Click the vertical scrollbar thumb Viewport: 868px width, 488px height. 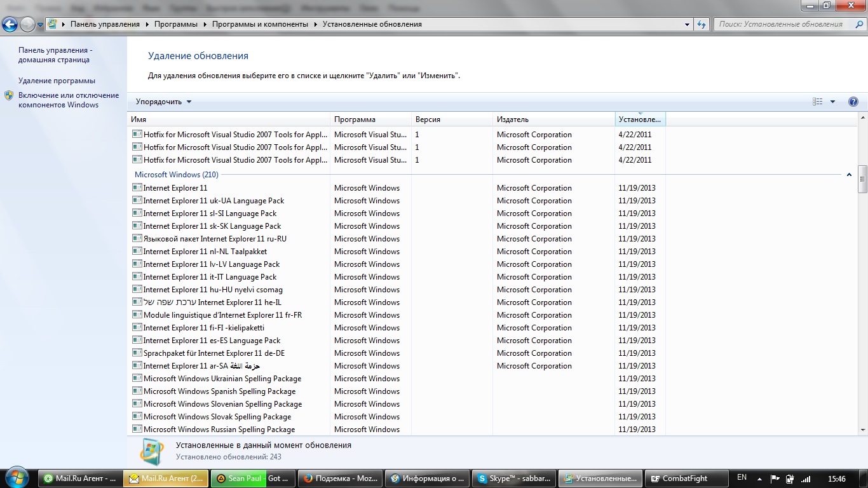point(862,179)
